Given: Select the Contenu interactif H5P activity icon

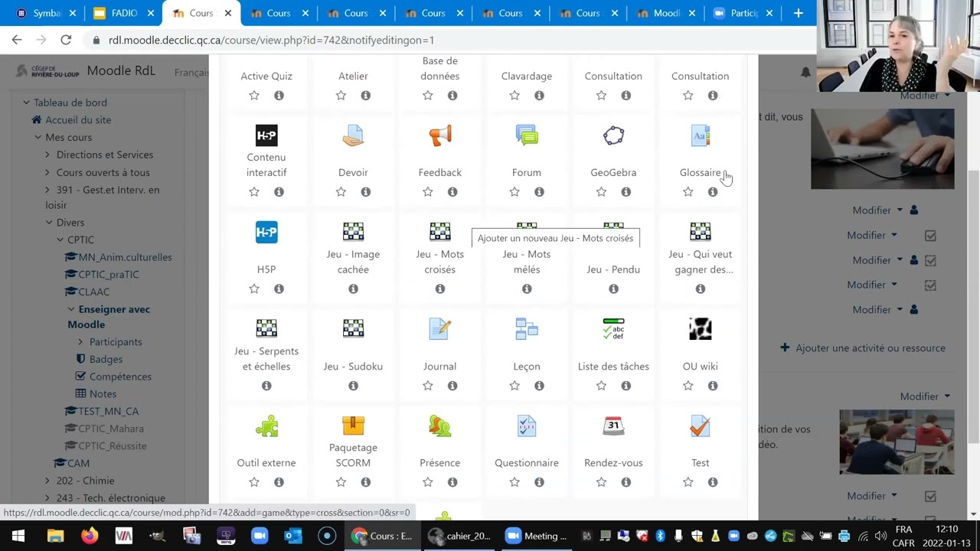Looking at the screenshot, I should (x=266, y=135).
